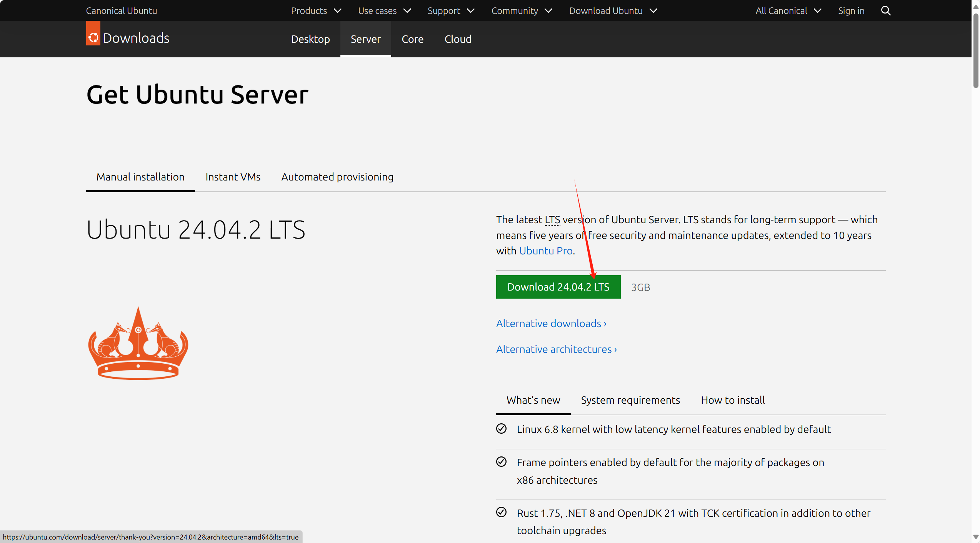Open the Use cases dropdown
Viewport: 980px width, 543px height.
click(x=408, y=10)
